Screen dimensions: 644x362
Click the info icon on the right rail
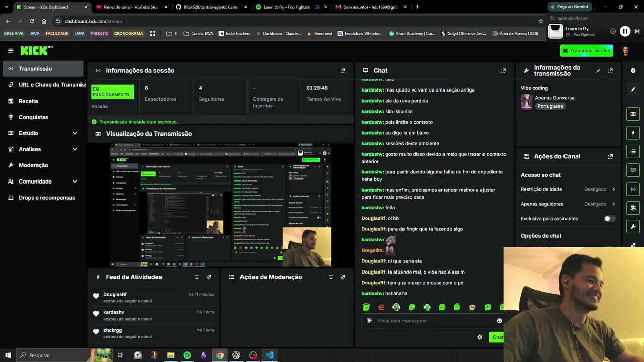coord(633,71)
